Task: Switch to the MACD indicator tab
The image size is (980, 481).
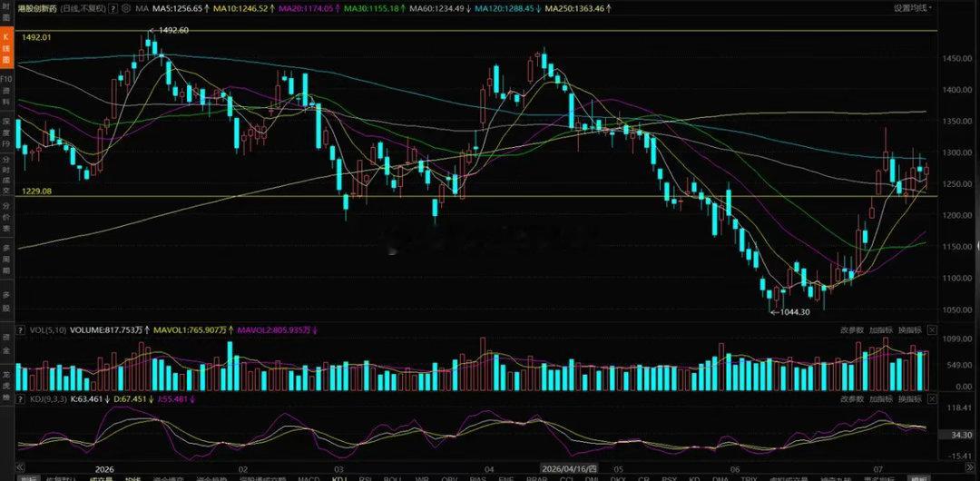Action: pos(309,479)
